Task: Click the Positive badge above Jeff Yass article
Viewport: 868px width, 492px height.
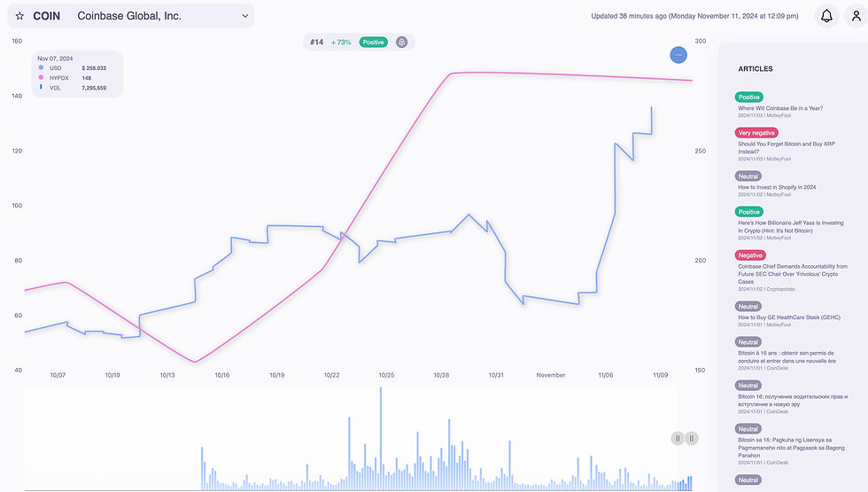Action: (x=749, y=212)
